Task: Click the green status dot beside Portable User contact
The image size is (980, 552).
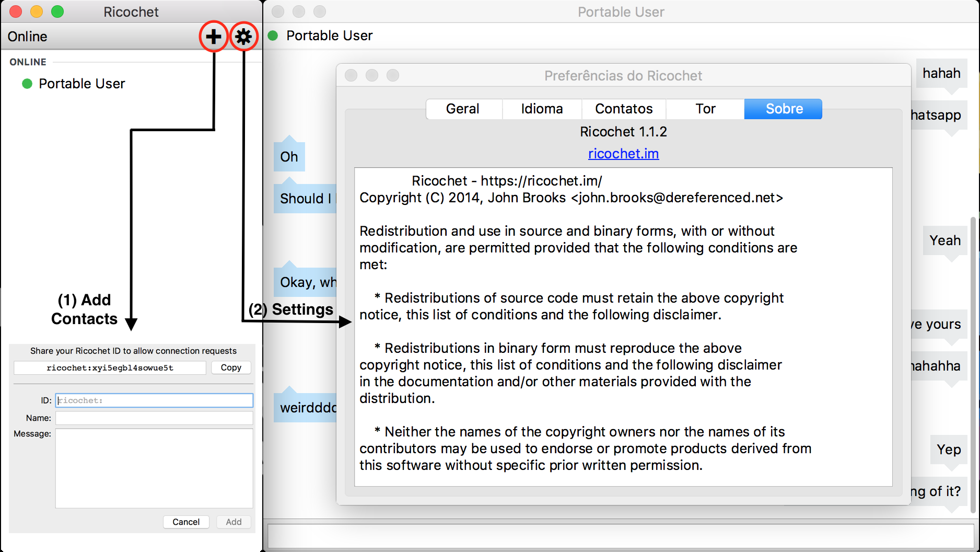Action: pyautogui.click(x=27, y=84)
